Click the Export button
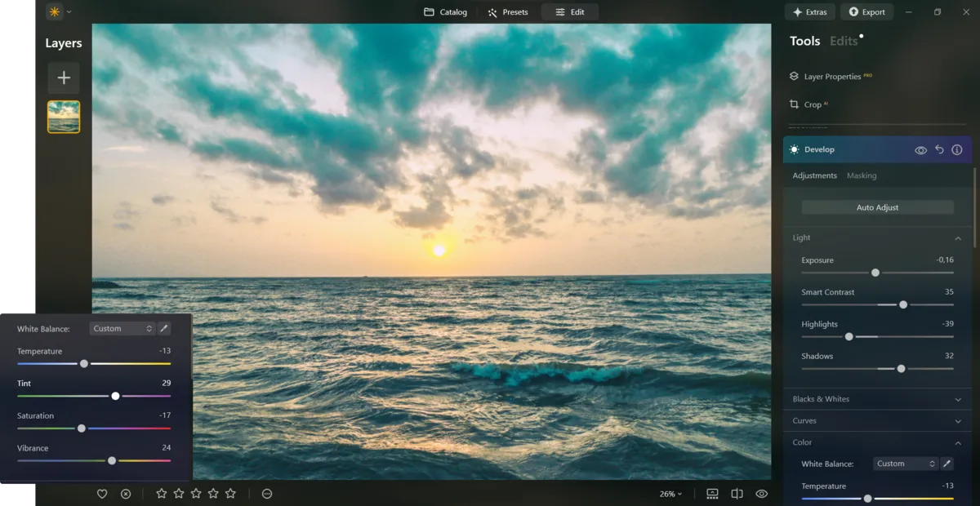Viewport: 980px width, 506px height. pos(866,12)
